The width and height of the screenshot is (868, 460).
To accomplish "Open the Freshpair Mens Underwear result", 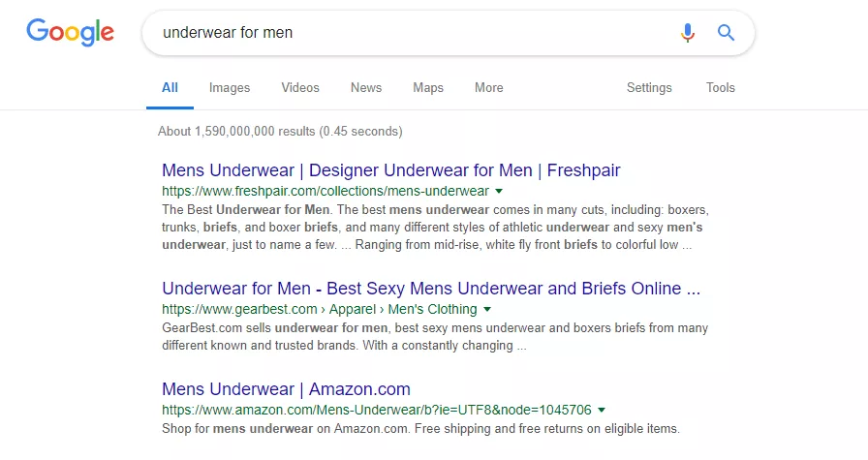I will [x=390, y=169].
